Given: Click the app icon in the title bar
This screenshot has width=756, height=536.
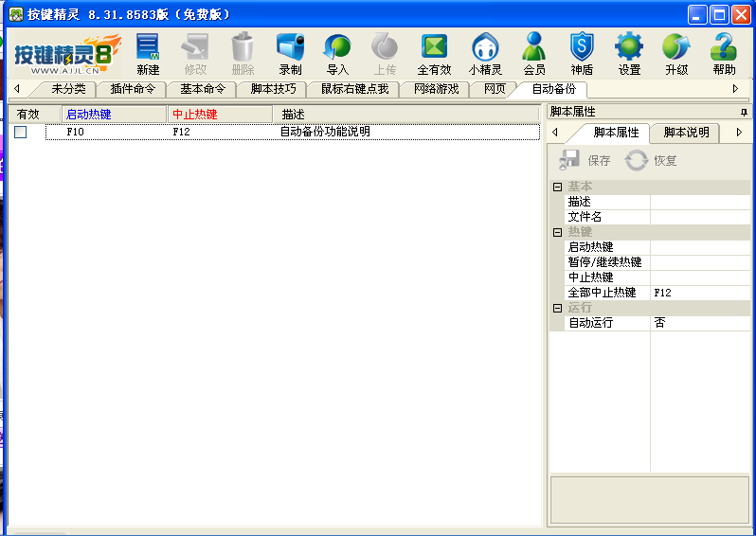Looking at the screenshot, I should pyautogui.click(x=16, y=14).
